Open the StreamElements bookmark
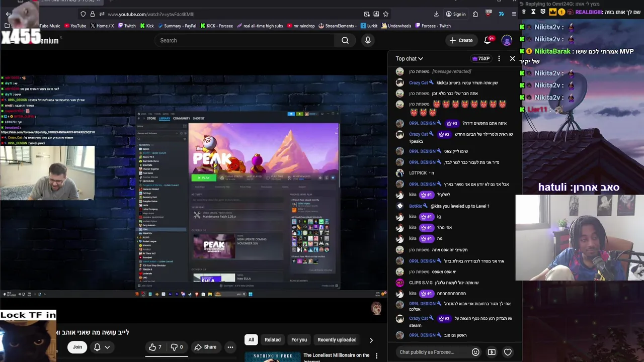The height and width of the screenshot is (362, 644). tap(338, 26)
